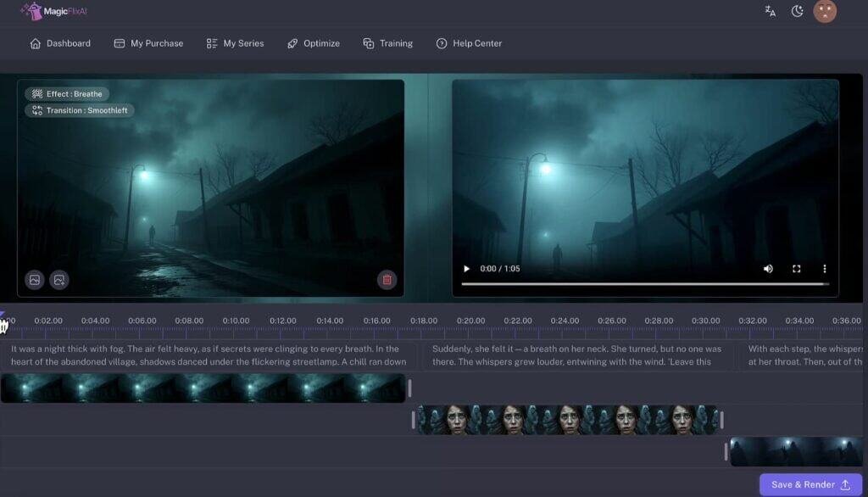Expand the Help Center menu
This screenshot has height=497, width=868.
click(469, 42)
